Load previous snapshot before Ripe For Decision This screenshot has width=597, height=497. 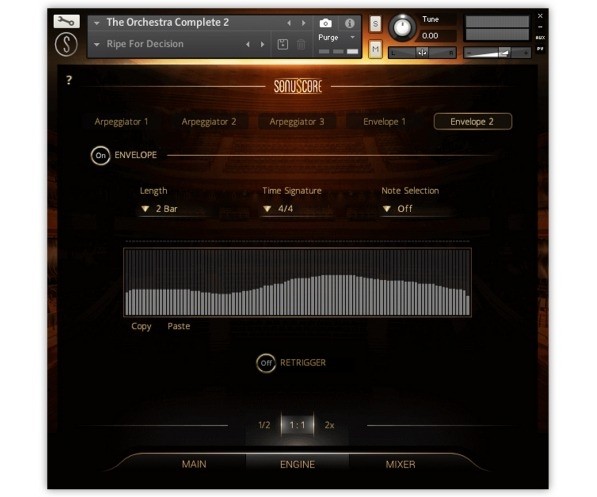pyautogui.click(x=248, y=44)
